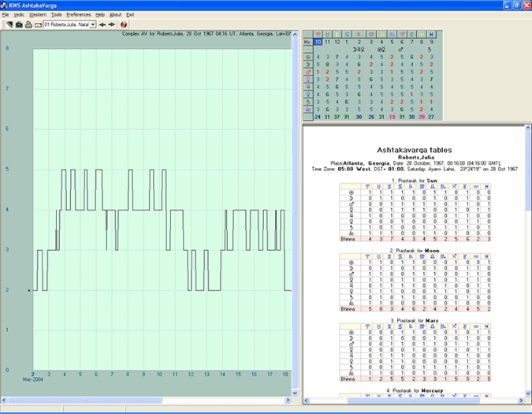Click the tables panel vertical scrollbar thumb
The image size is (532, 414).
point(528,171)
